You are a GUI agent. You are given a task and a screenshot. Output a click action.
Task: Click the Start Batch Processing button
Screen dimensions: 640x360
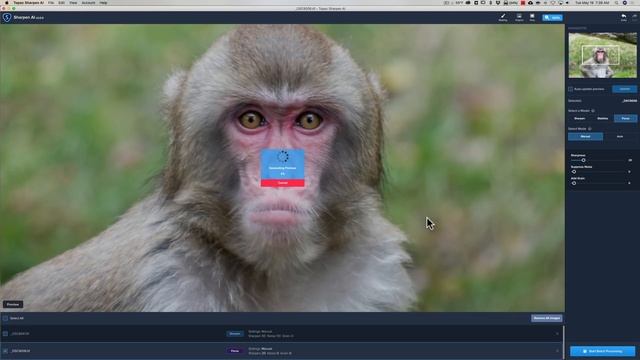[x=602, y=351]
